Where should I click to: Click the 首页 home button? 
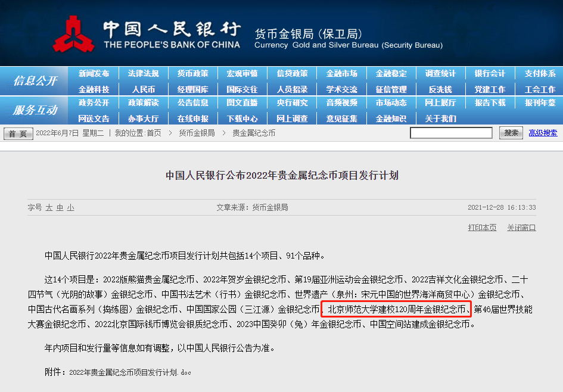[x=18, y=133]
